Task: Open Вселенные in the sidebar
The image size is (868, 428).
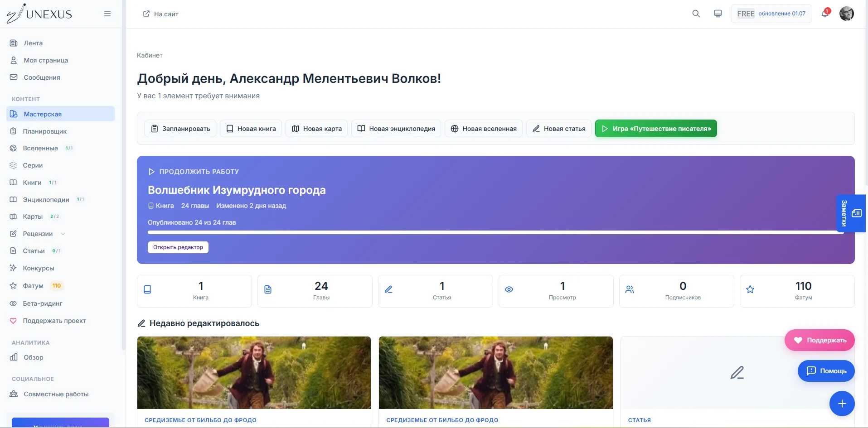Action: point(61,148)
